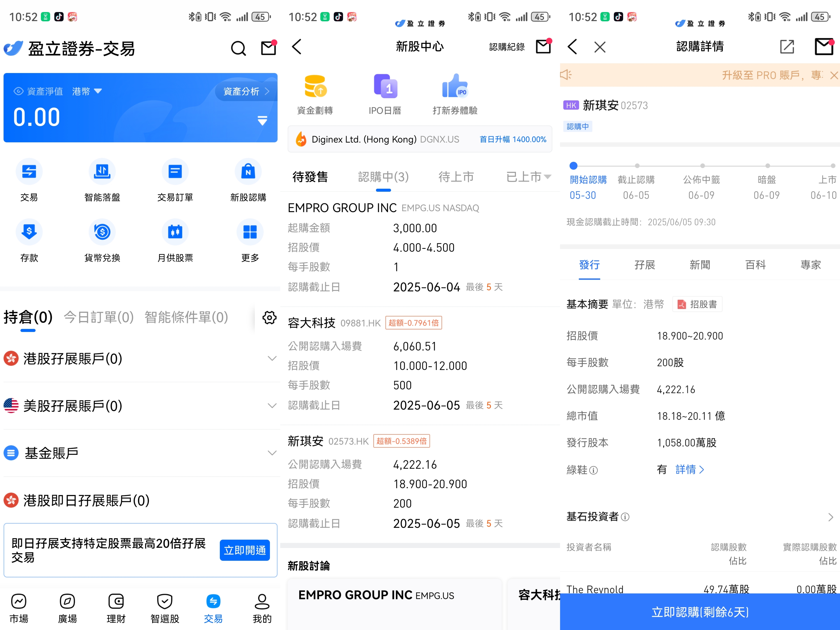The width and height of the screenshot is (840, 630).
Task: Tap the info icon next to 綠鞋
Action: [x=593, y=470]
